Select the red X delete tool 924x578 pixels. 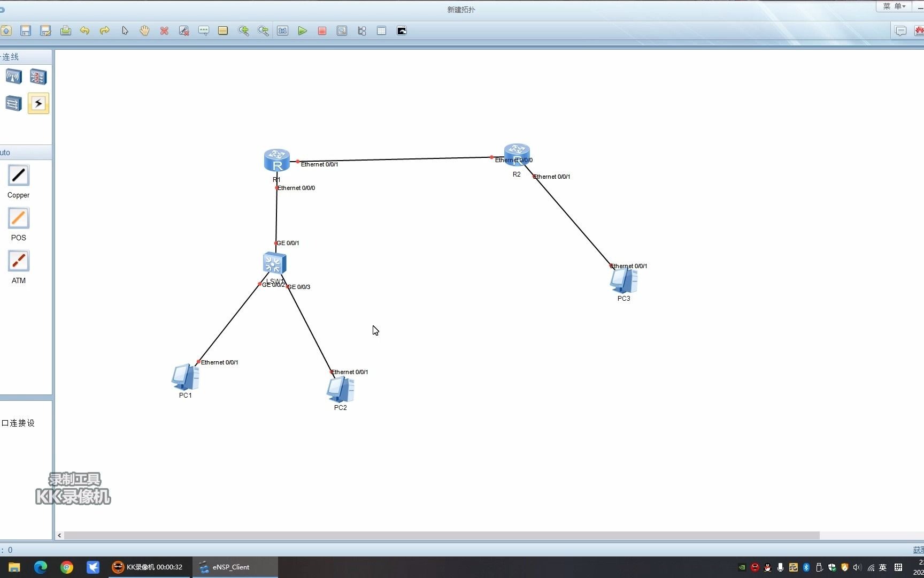pos(164,31)
